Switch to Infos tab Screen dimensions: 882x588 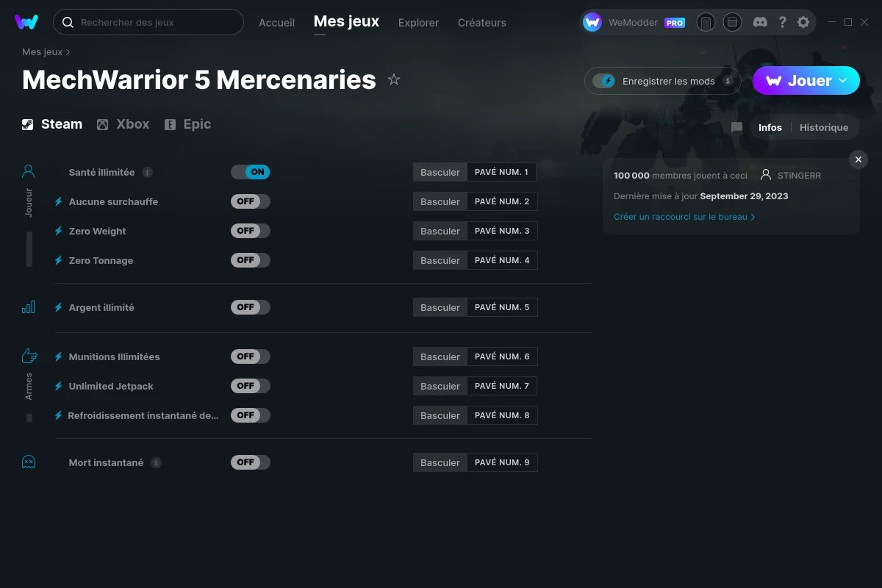click(x=770, y=127)
